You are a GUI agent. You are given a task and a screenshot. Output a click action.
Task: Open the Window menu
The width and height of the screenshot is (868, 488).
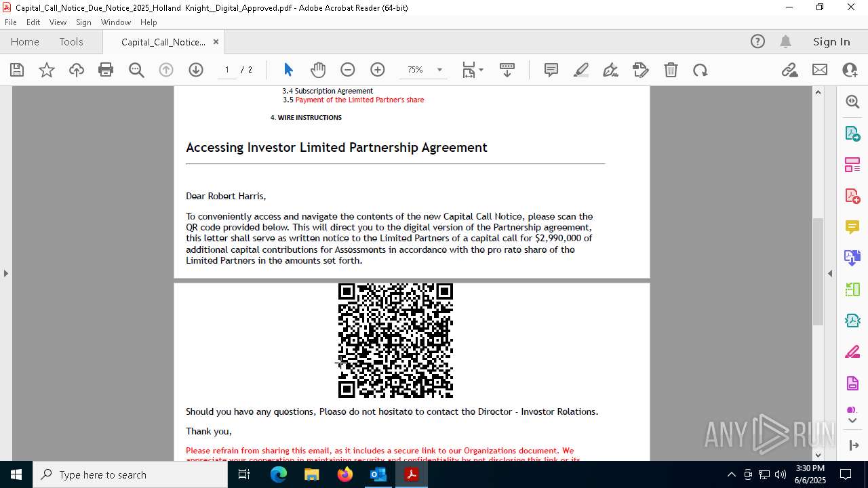point(116,22)
